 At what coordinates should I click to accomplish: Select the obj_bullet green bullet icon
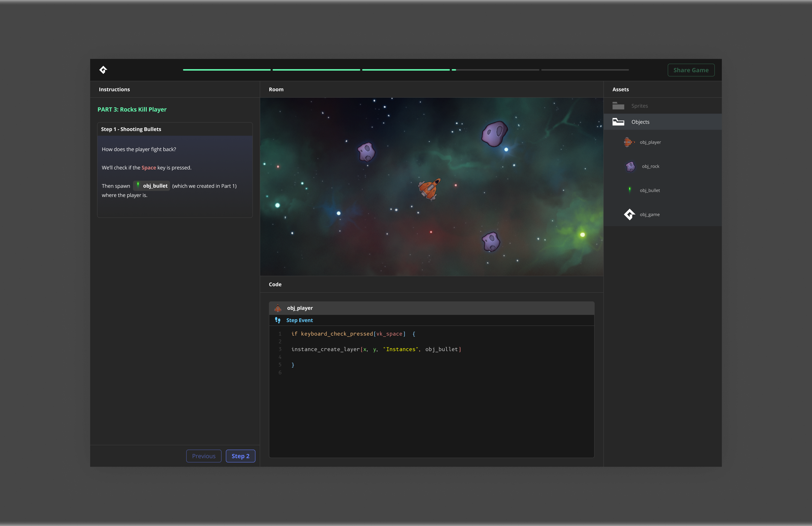[629, 190]
